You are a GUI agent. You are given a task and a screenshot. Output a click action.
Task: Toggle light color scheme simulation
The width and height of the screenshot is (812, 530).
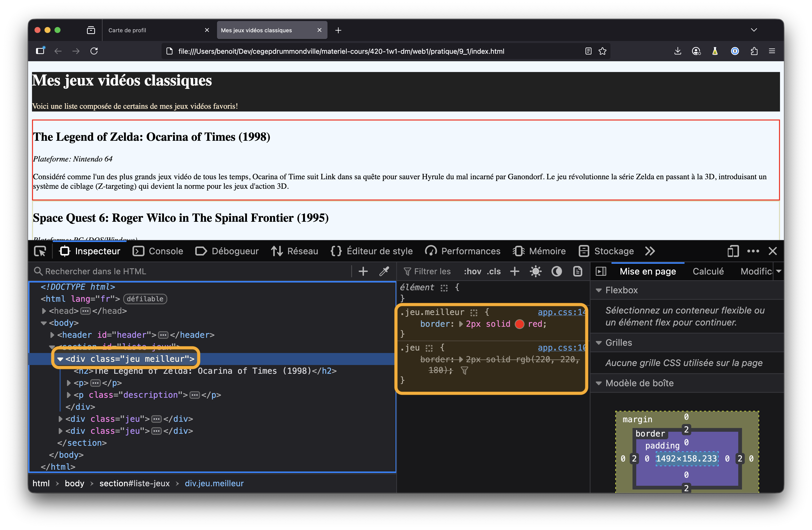coord(535,271)
